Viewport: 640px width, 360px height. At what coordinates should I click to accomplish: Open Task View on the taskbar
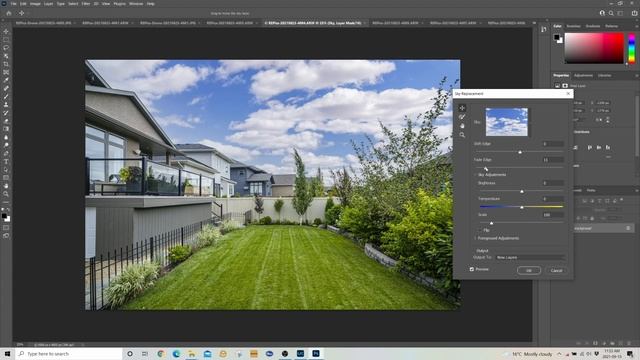coord(145,353)
